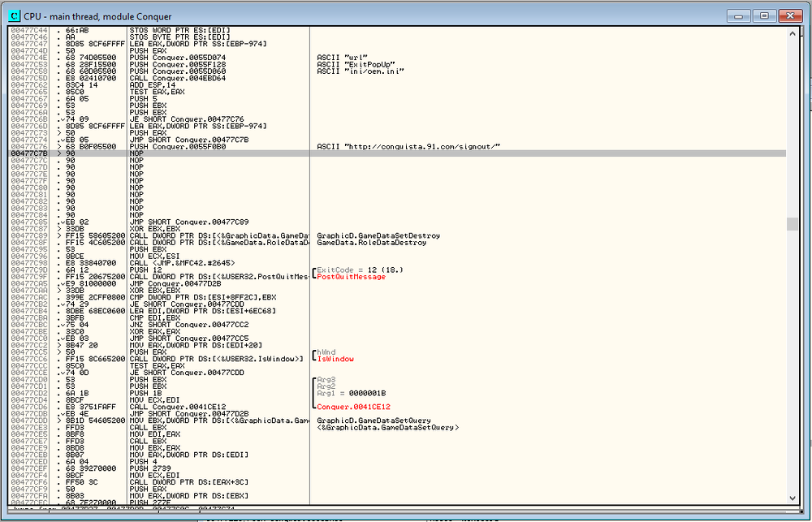The width and height of the screenshot is (812, 522).
Task: Minimize the CPU window
Action: pos(738,15)
